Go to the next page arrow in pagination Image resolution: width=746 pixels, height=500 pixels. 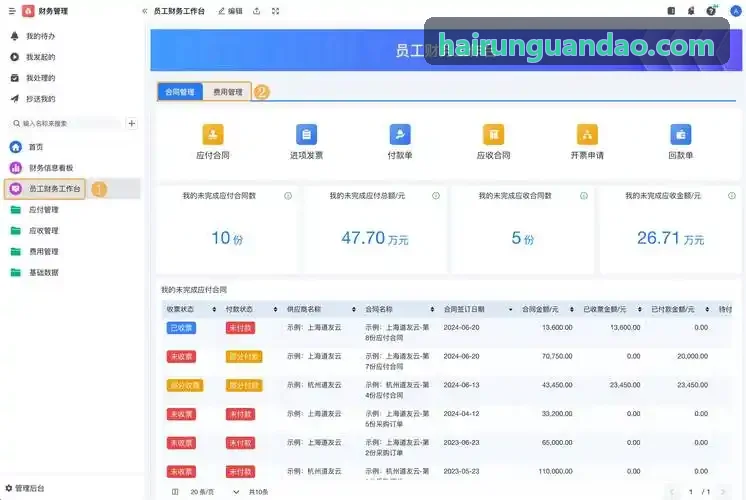tap(723, 492)
